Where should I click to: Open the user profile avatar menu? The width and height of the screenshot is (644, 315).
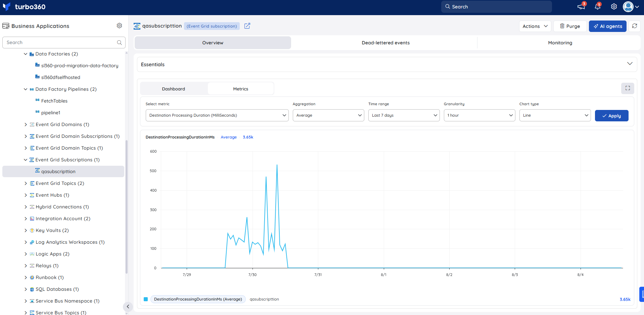[631, 7]
